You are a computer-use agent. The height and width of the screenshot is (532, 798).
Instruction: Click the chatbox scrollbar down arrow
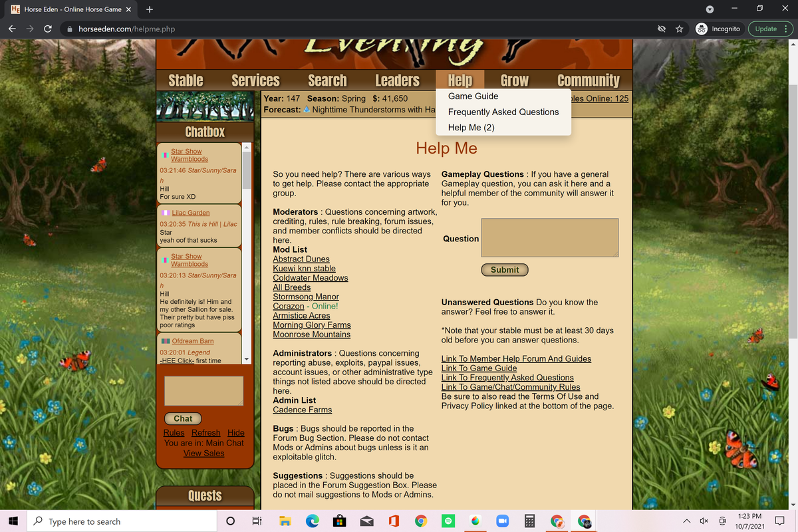(x=247, y=360)
